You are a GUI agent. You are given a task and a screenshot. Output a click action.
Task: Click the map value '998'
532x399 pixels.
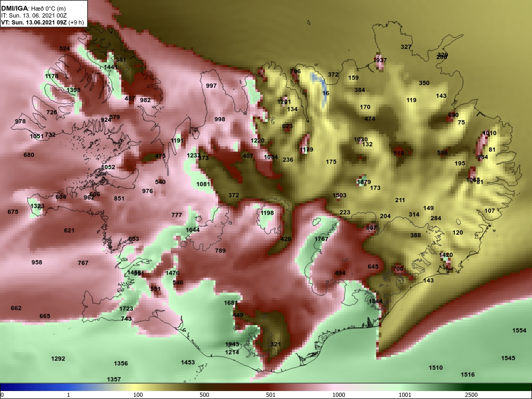(x=220, y=119)
